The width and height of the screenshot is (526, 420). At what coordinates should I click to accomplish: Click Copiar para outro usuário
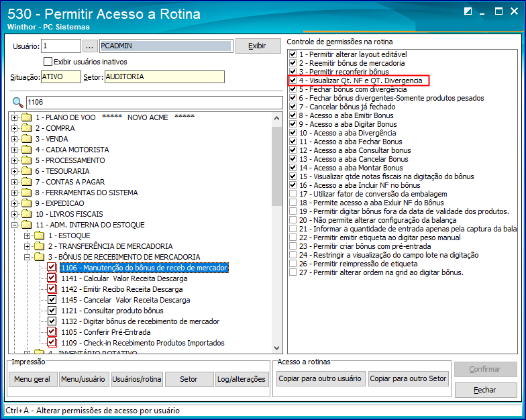(x=320, y=378)
